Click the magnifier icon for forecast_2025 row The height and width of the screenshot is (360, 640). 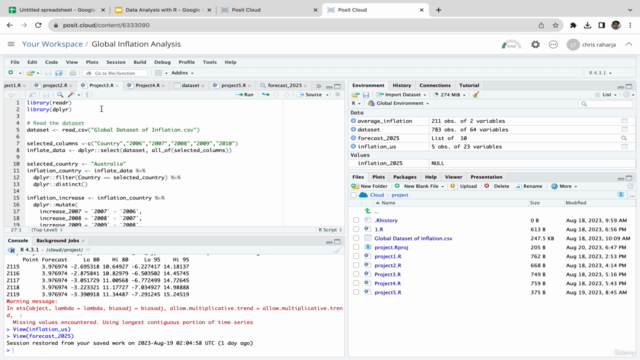(x=624, y=138)
